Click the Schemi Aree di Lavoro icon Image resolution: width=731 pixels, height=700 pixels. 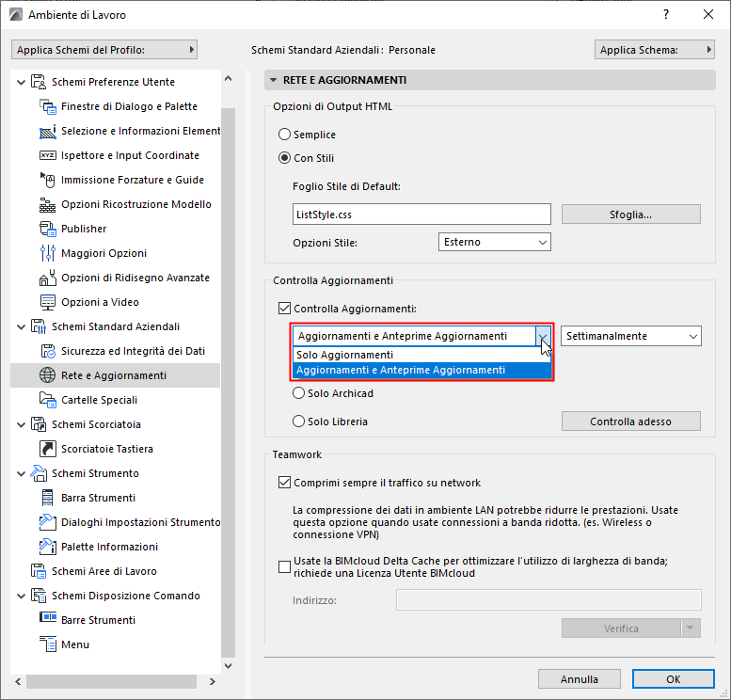[39, 571]
